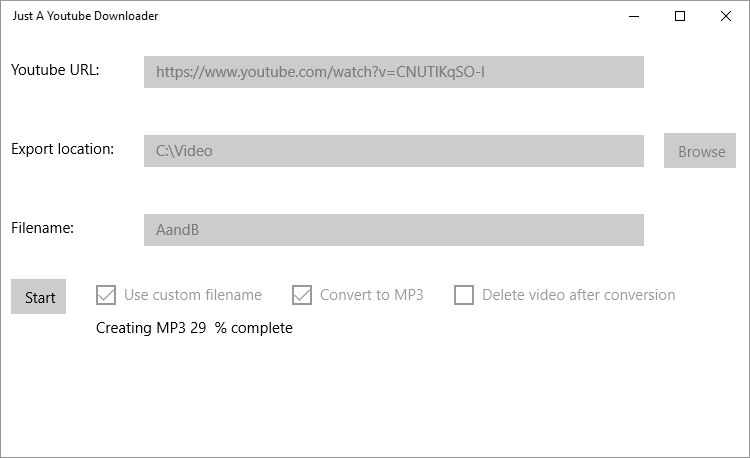Close the Just A Youtube Downloader window

pyautogui.click(x=726, y=16)
